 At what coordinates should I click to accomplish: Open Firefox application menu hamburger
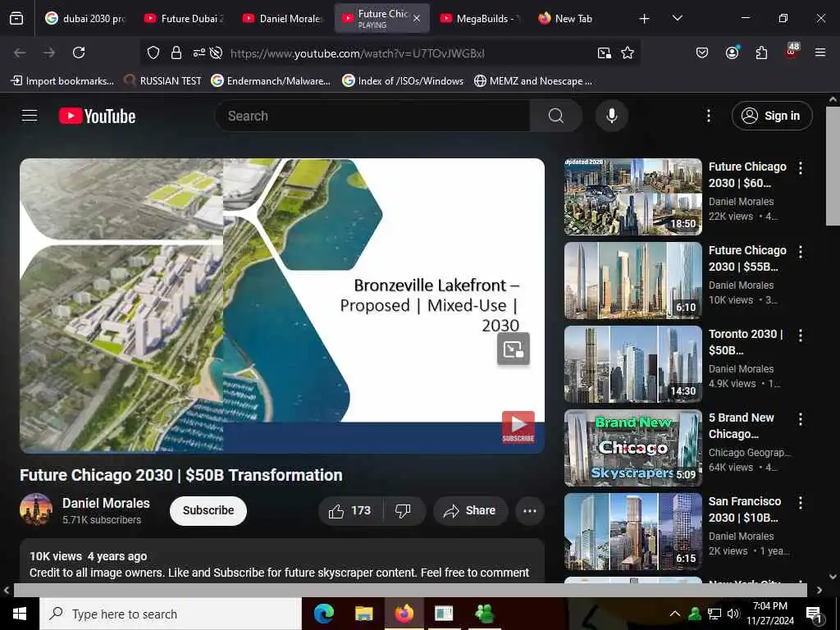pyautogui.click(x=820, y=52)
